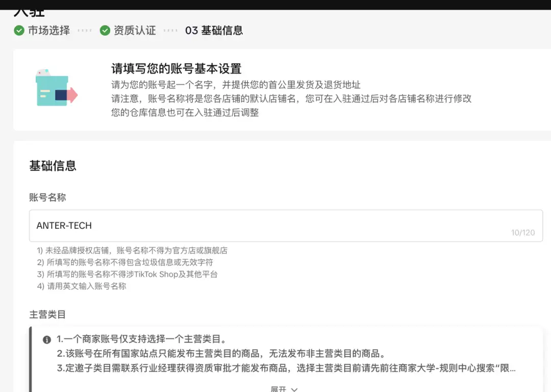
Task: Click the 10/120 character counter
Action: point(522,233)
